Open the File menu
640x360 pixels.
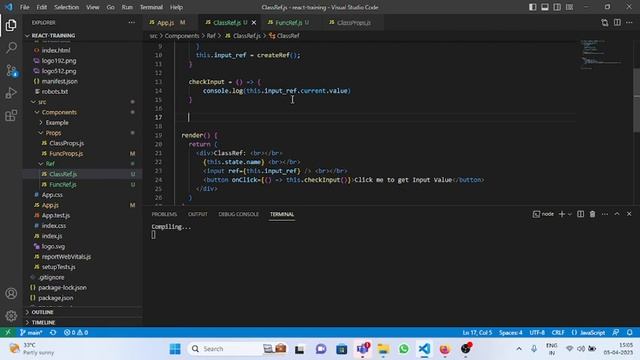[24, 7]
